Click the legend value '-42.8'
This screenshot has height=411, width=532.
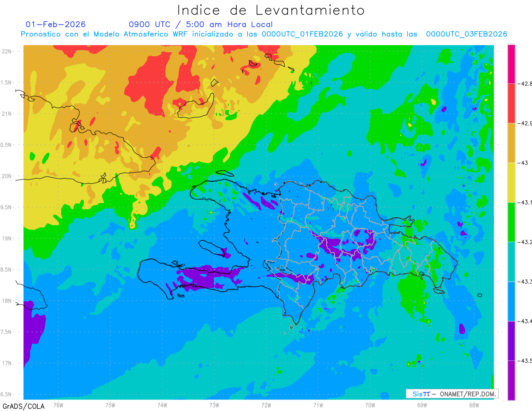525,84
